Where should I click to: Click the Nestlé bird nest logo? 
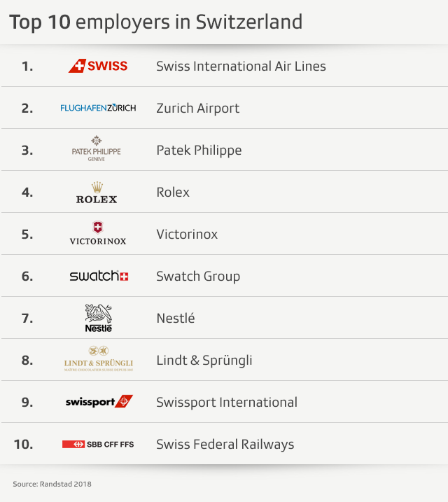tap(98, 318)
